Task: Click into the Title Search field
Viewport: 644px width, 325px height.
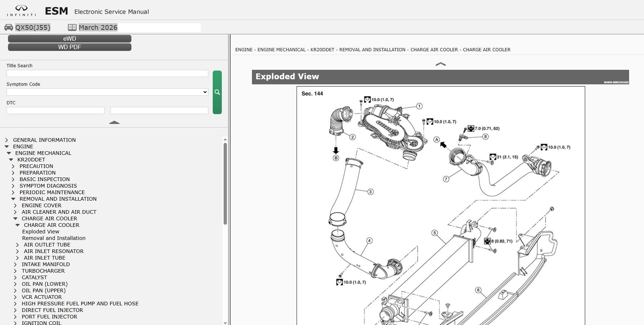Action: coord(107,73)
